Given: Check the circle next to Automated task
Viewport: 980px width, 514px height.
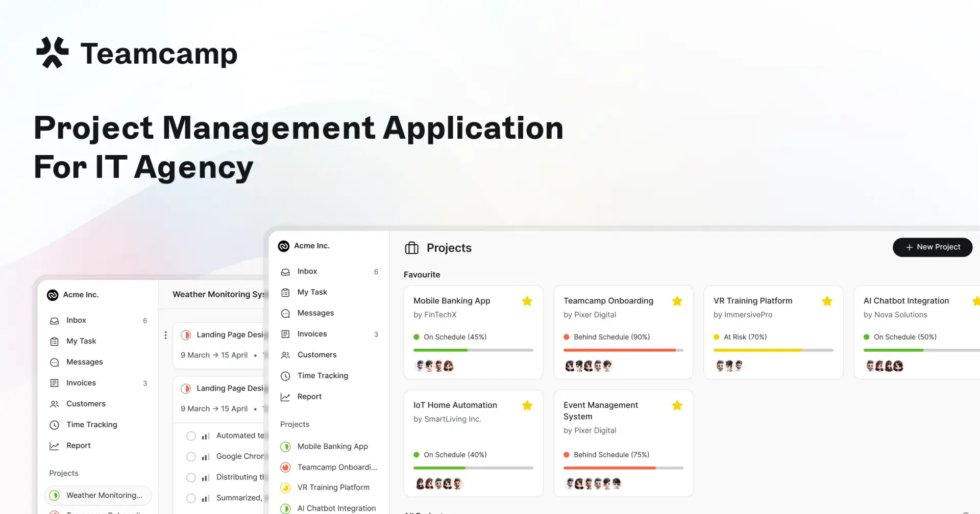Looking at the screenshot, I should pos(191,435).
